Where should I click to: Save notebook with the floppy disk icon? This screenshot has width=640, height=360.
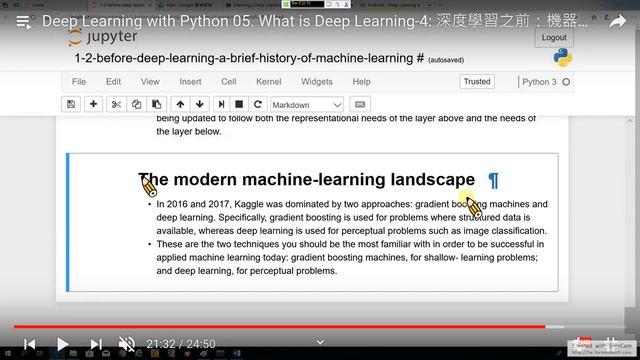pyautogui.click(x=71, y=104)
